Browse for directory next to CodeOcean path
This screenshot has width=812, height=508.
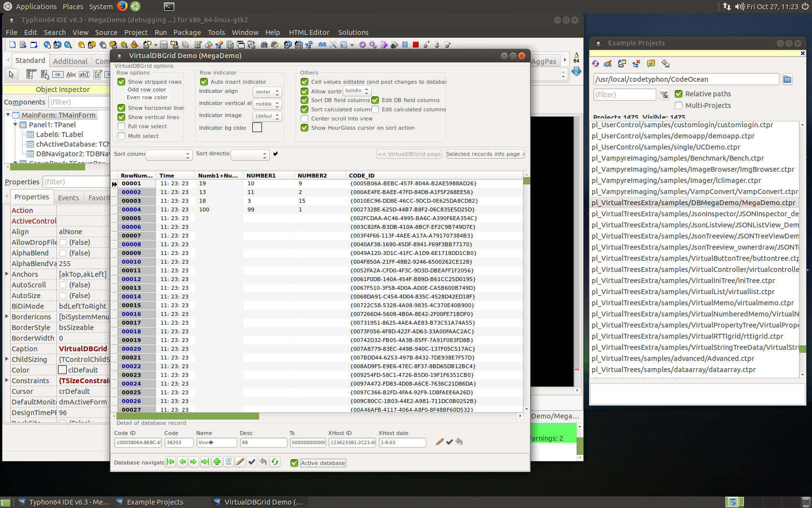787,79
